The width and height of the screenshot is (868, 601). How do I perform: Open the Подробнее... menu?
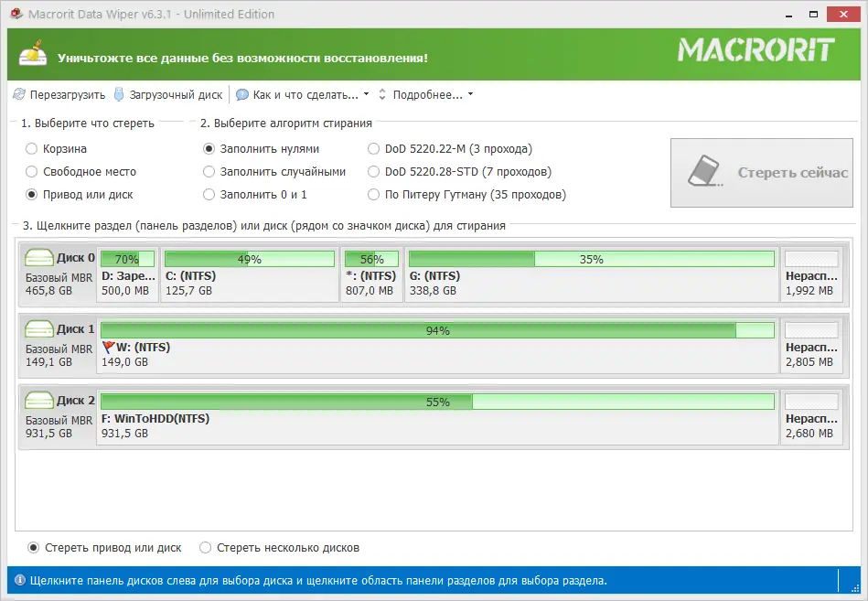[426, 94]
